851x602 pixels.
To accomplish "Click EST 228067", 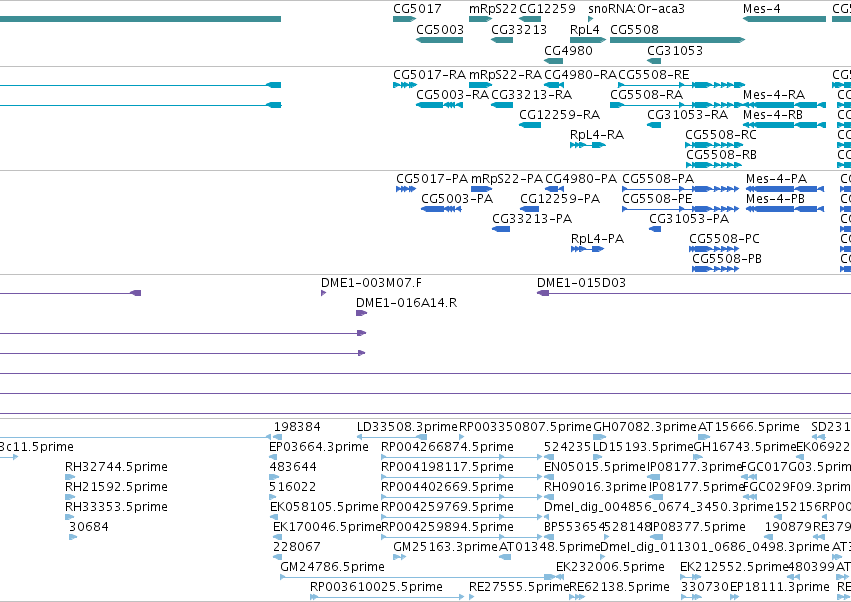I will pos(296,547).
